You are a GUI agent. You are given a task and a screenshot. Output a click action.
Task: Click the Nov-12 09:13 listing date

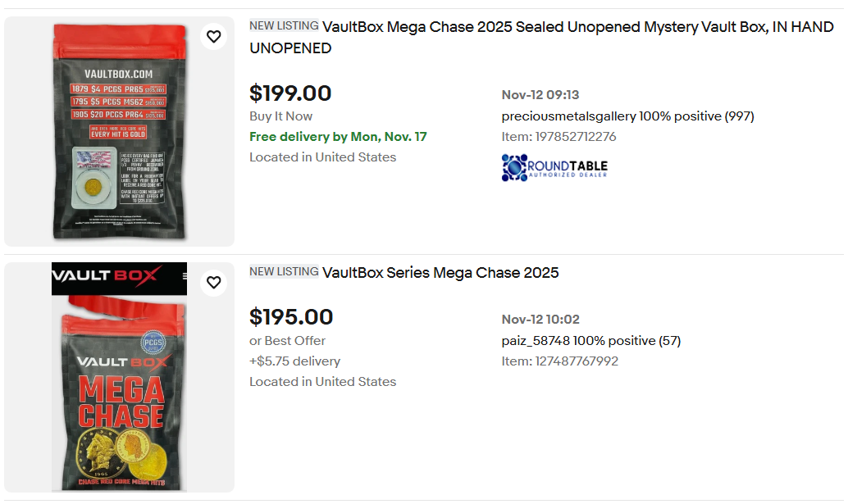pyautogui.click(x=540, y=95)
